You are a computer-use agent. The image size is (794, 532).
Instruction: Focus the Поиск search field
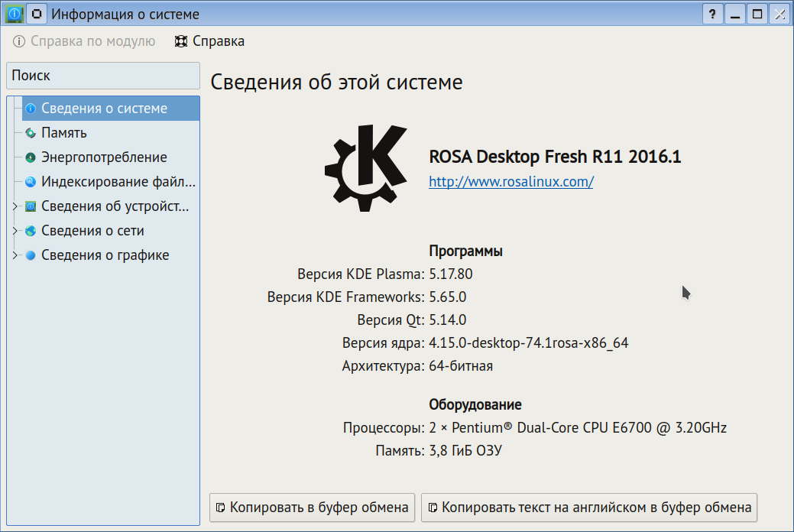point(103,76)
